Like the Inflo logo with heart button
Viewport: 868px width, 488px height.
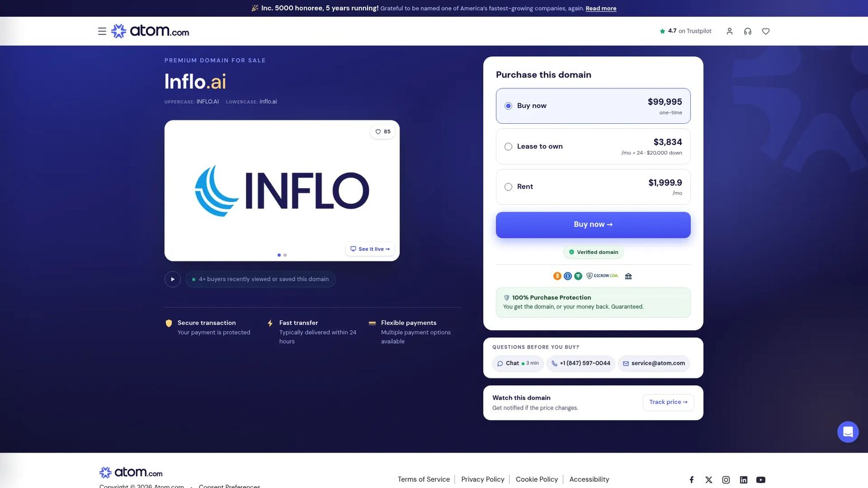(x=382, y=132)
